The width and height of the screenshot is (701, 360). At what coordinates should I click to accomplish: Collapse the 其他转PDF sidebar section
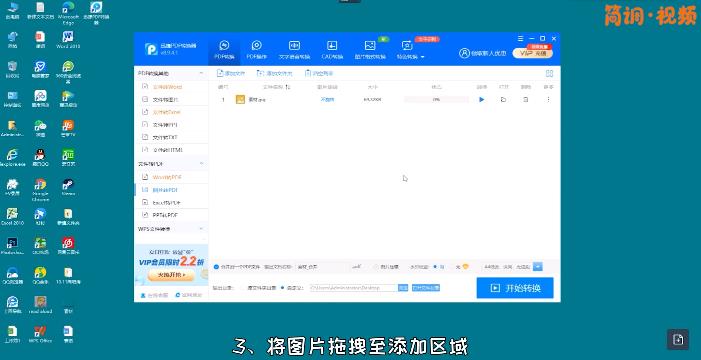(x=201, y=164)
